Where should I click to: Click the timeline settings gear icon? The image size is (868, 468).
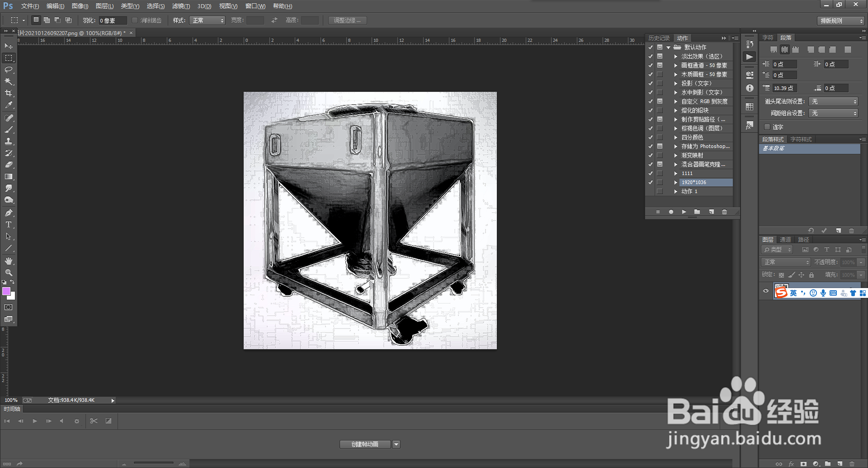pyautogui.click(x=77, y=421)
